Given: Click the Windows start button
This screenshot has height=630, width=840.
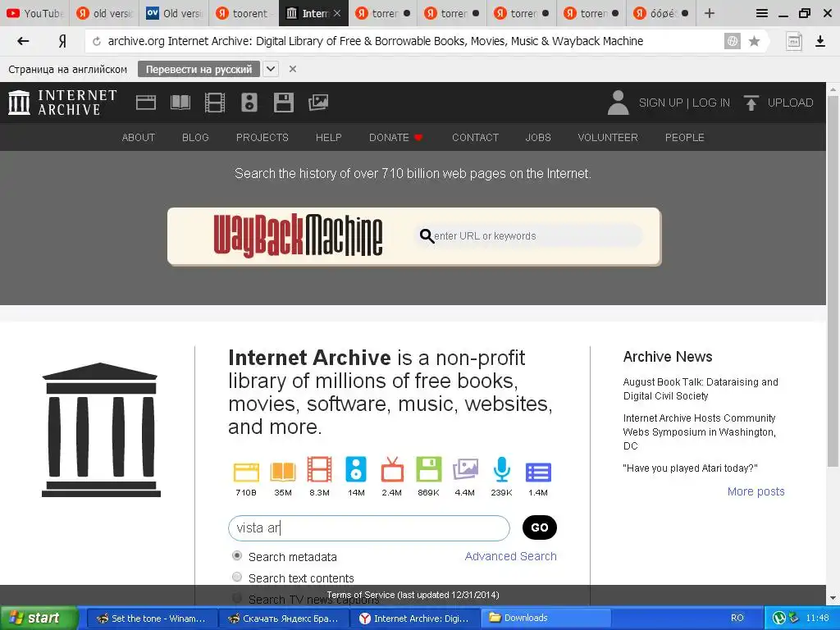Looking at the screenshot, I should 39,619.
